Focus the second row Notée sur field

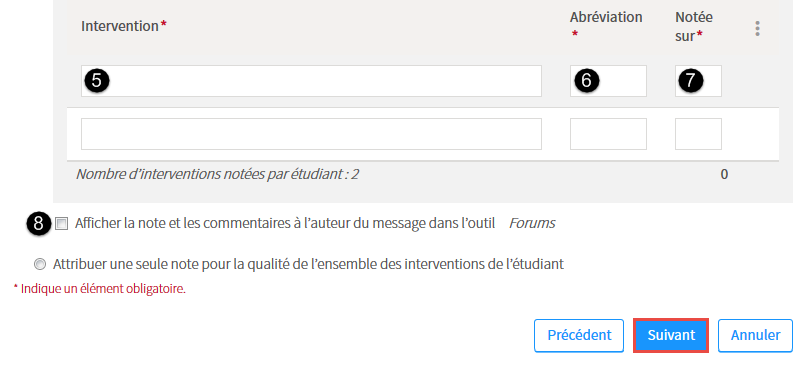coord(698,134)
